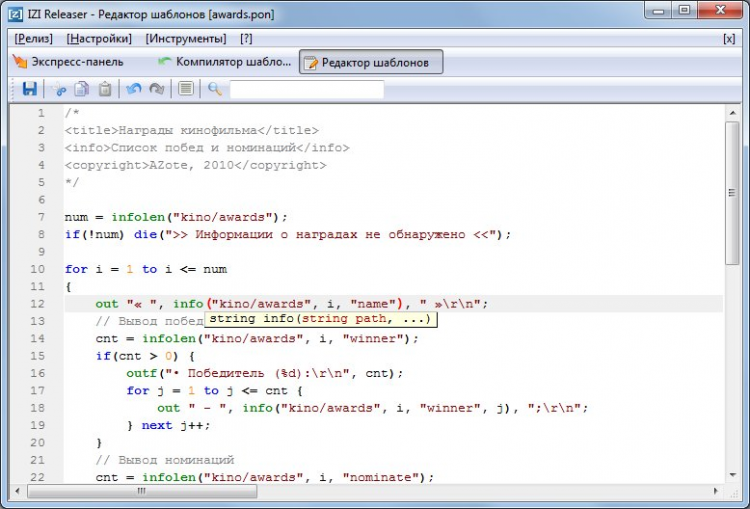Click the horizontal scrollbar right arrow
Viewport: 750px width, 509px height.
click(x=716, y=491)
